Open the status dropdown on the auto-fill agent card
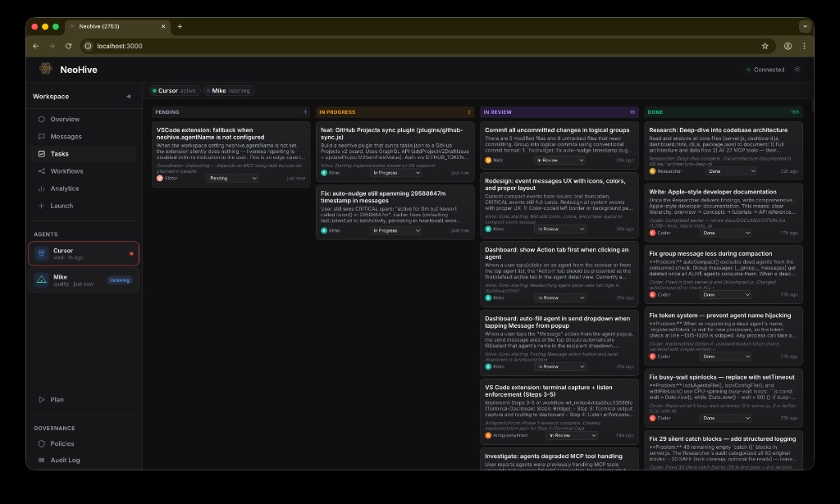This screenshot has height=504, width=840. 560,366
